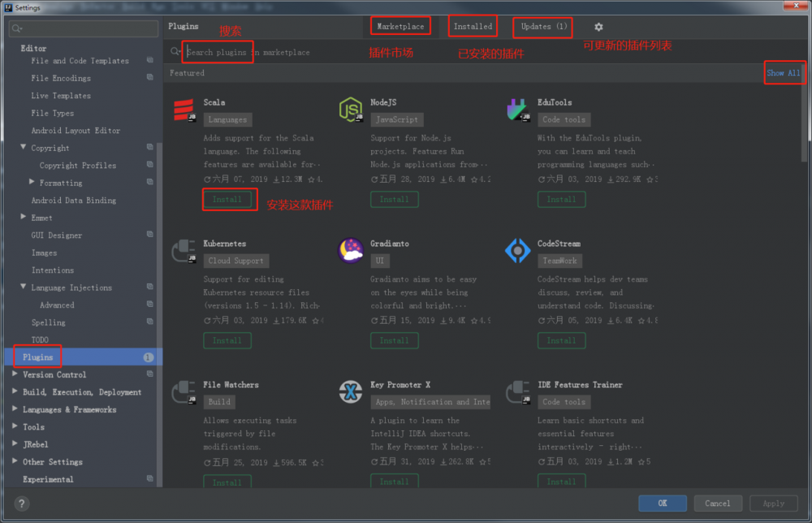Click the Gradianto plugin icon
This screenshot has height=523, width=812.
(351, 251)
